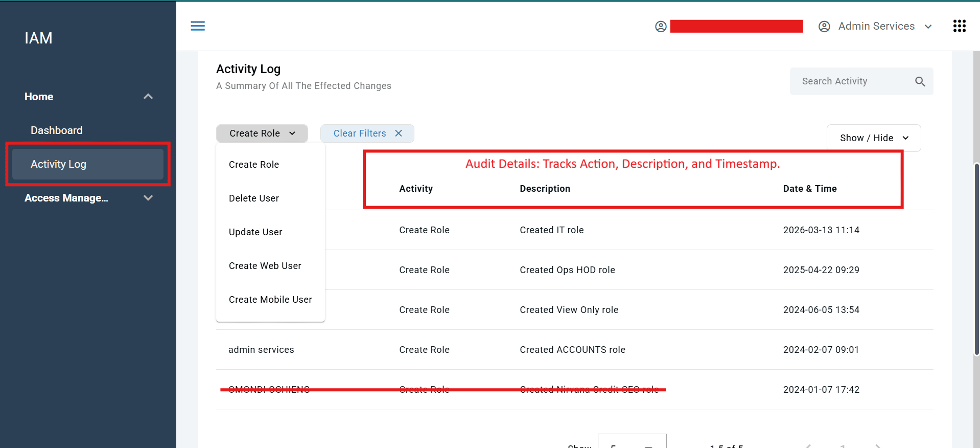Click the search magnifier icon

[x=920, y=81]
